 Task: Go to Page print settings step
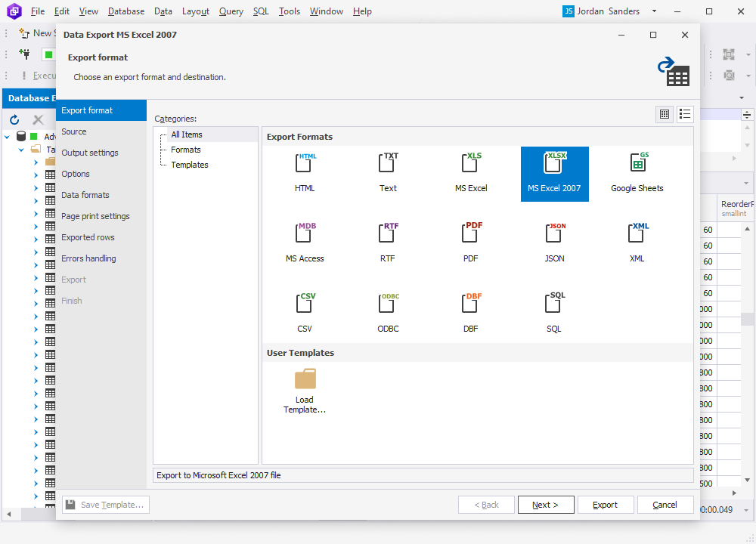pyautogui.click(x=101, y=216)
